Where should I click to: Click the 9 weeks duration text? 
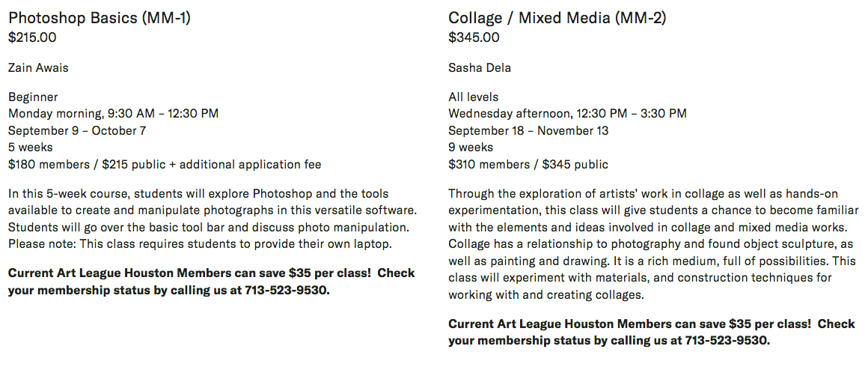471,148
